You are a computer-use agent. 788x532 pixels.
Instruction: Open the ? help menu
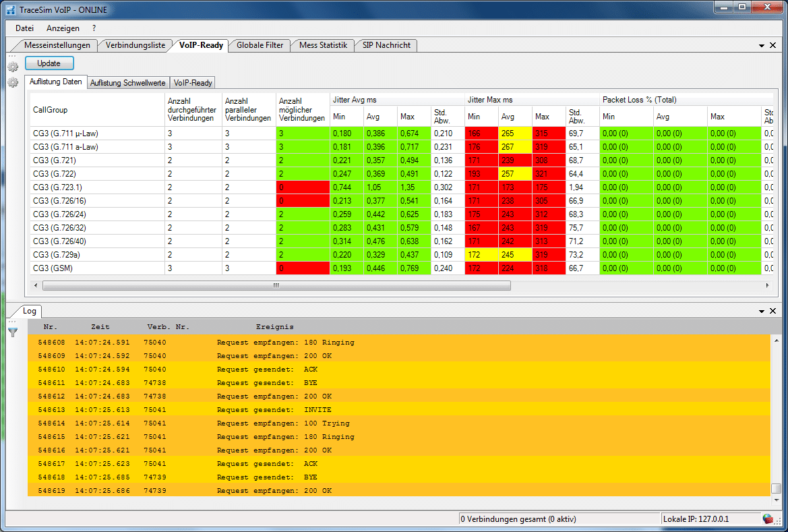[94, 28]
